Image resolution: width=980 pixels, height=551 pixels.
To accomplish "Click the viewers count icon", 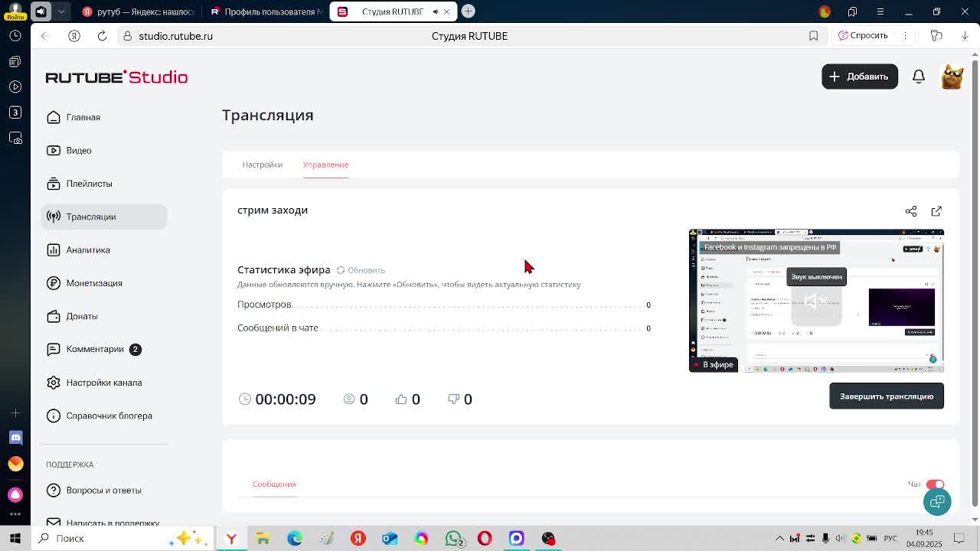I will 349,399.
